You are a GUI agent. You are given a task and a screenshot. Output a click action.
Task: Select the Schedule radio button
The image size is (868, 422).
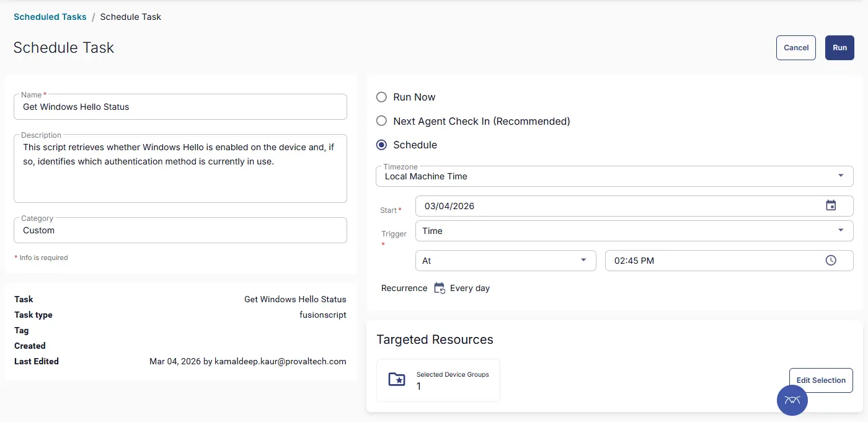click(382, 145)
